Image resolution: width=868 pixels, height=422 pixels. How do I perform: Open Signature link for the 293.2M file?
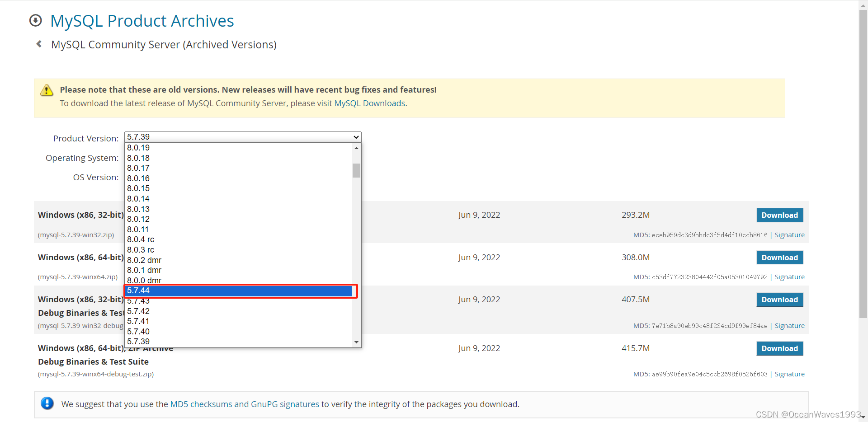tap(789, 235)
